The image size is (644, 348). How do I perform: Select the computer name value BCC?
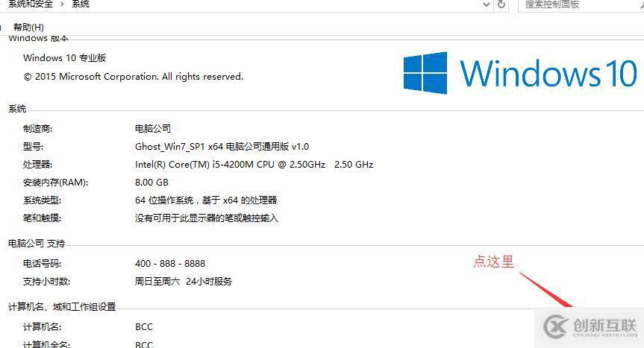(x=144, y=327)
